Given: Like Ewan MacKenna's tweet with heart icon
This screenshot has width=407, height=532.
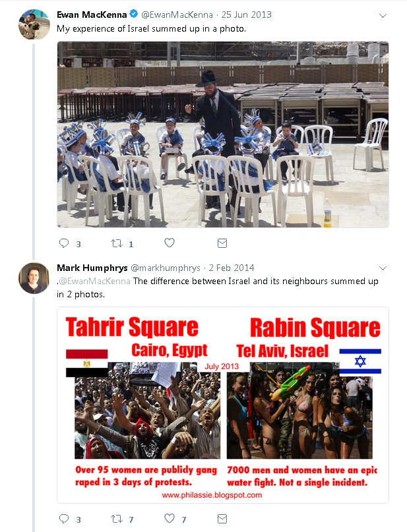Looking at the screenshot, I should pos(170,243).
